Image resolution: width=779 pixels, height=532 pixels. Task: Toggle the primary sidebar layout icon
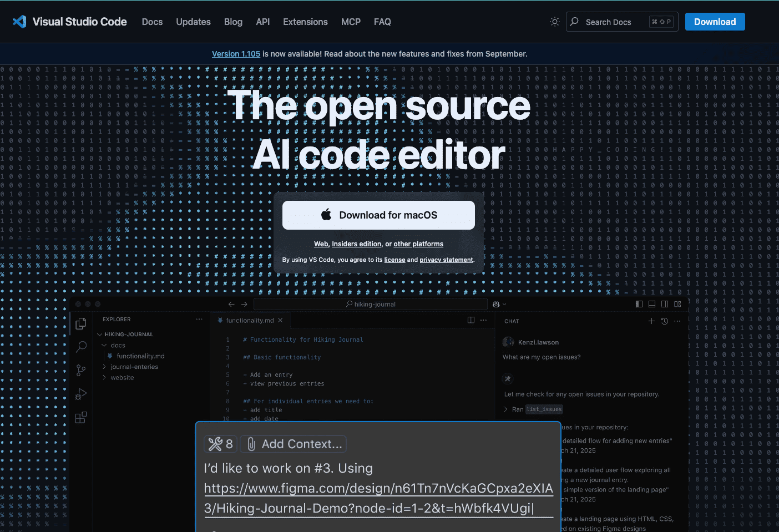tap(639, 304)
